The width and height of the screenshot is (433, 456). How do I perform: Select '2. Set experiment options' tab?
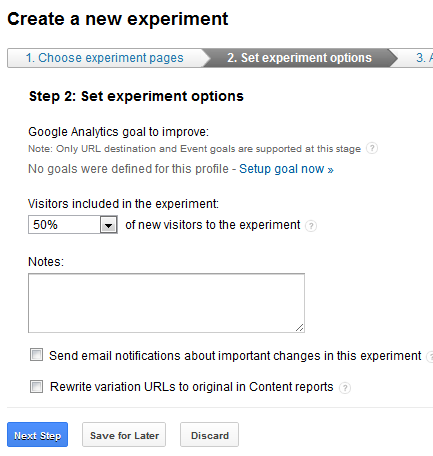[299, 58]
